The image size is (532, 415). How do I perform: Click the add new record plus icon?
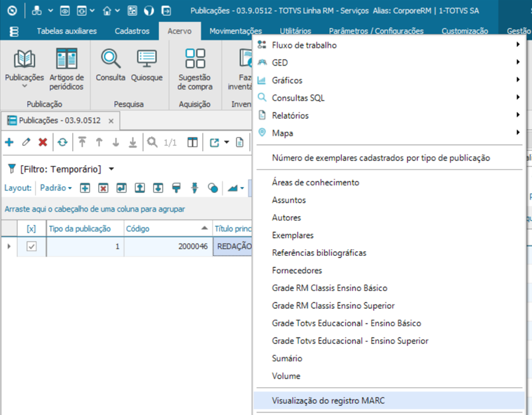[x=9, y=142]
